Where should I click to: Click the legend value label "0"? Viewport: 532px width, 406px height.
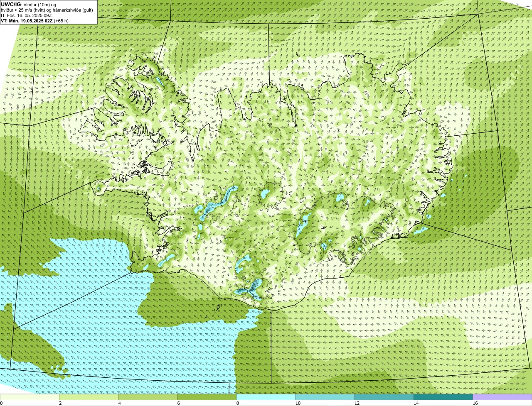point(1,403)
